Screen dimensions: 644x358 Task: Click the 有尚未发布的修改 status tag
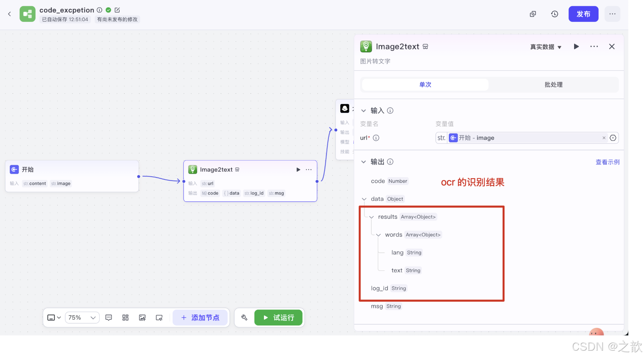pyautogui.click(x=117, y=20)
